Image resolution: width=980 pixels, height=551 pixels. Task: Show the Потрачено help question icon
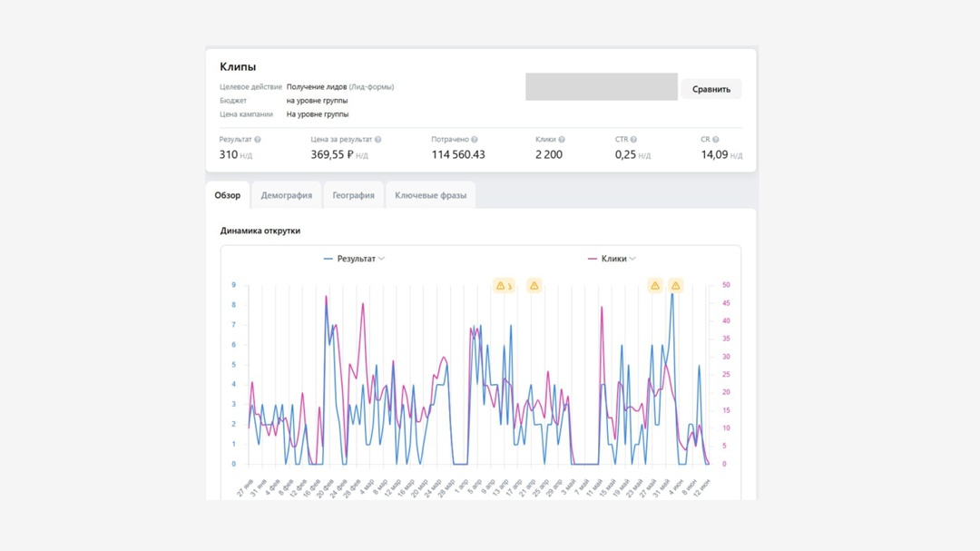(x=475, y=140)
